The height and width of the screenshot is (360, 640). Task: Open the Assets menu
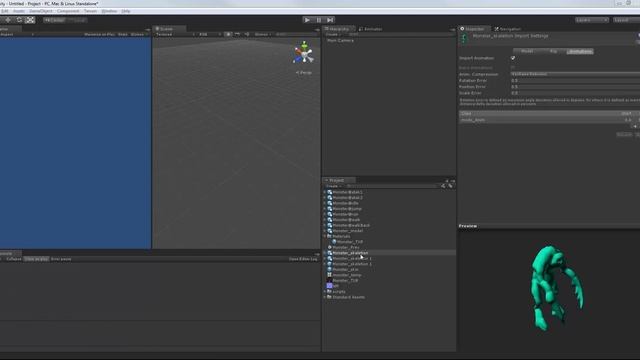[19, 11]
